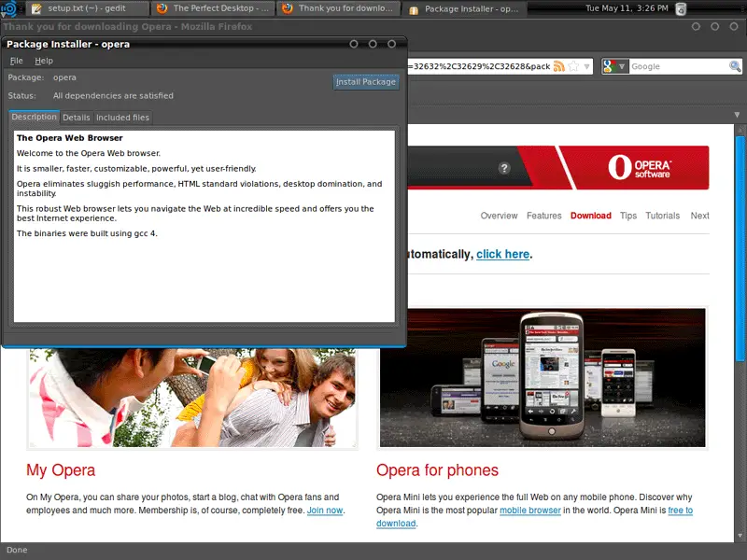Switch to the Included files tab
This screenshot has width=747, height=560.
coord(123,118)
